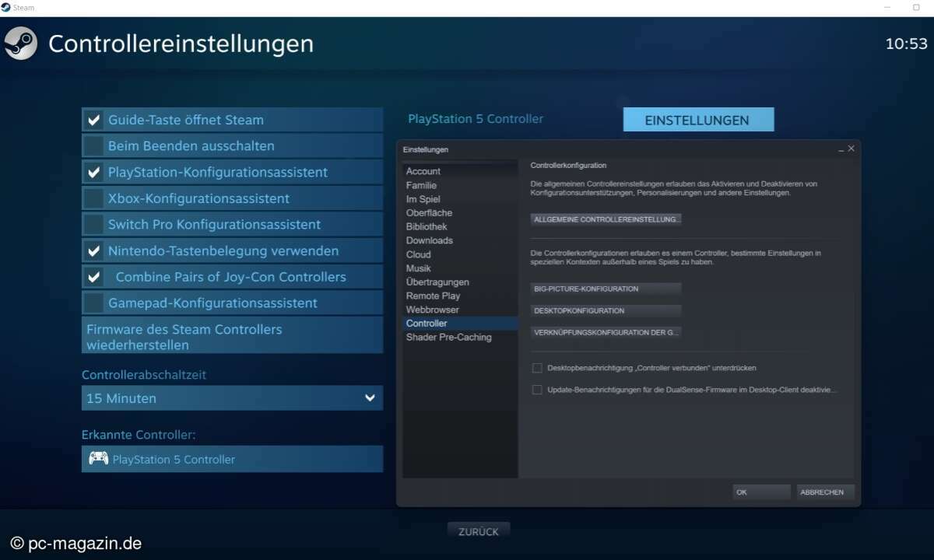Open Big-Picture-Konfiguration

pos(606,289)
